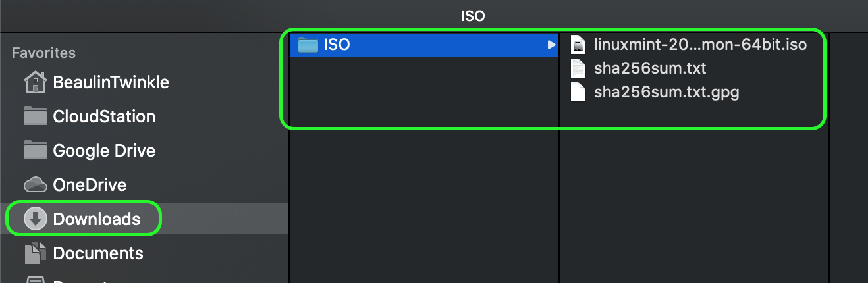Click the sha256sum.txt.gpg blank file icon
The width and height of the screenshot is (868, 283).
(x=578, y=92)
